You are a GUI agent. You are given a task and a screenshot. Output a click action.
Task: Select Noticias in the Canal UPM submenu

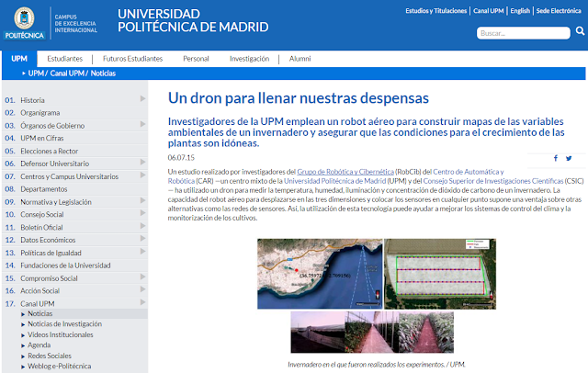tap(40, 314)
